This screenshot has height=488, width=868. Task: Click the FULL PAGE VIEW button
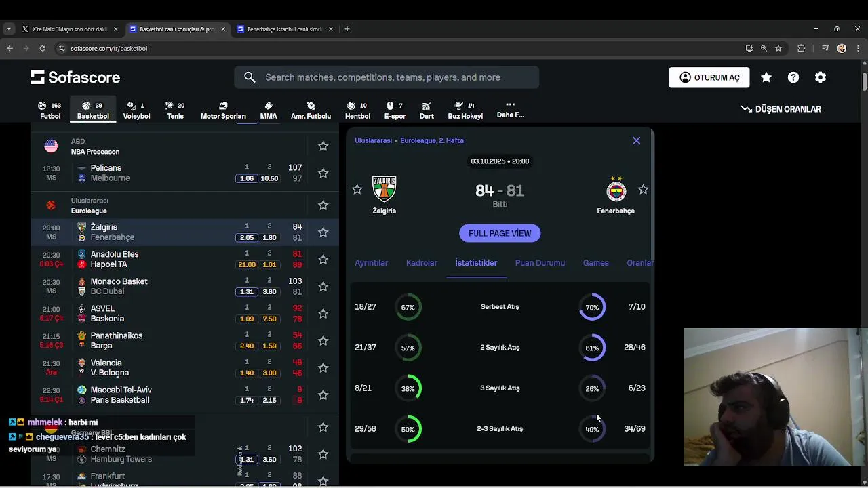point(500,233)
